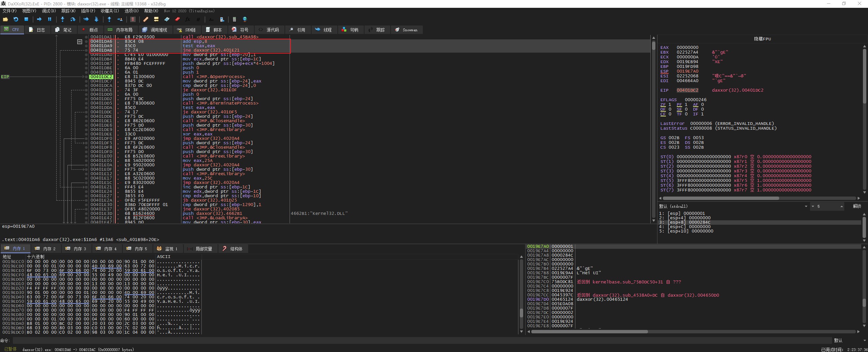Click the Restart debugging toolbar icon

point(16,19)
